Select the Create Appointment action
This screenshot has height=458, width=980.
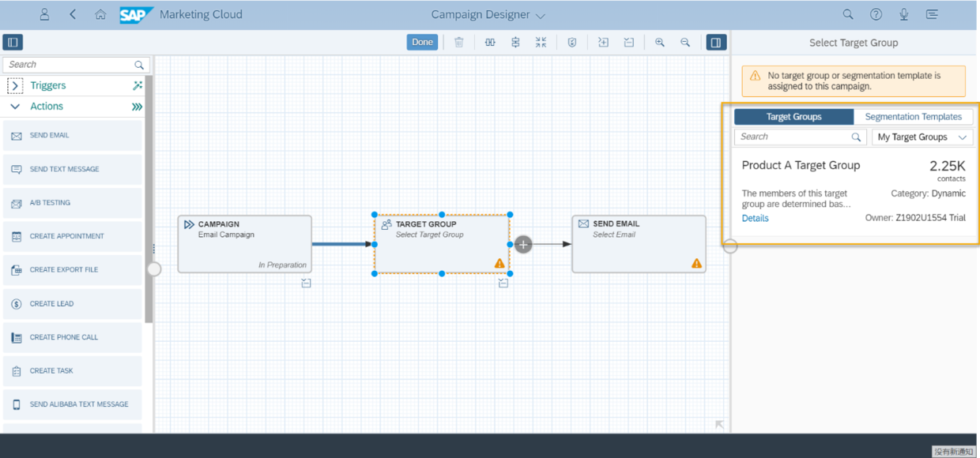73,236
